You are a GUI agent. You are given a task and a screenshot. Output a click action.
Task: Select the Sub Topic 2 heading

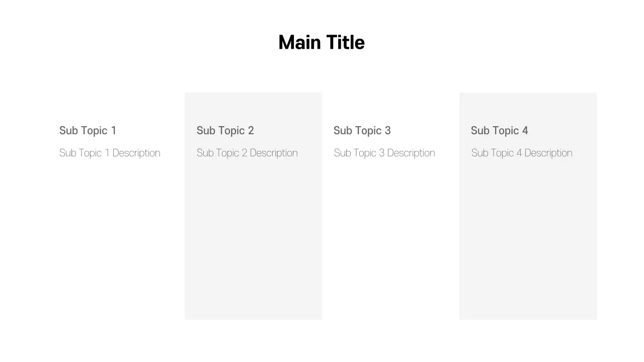(225, 131)
